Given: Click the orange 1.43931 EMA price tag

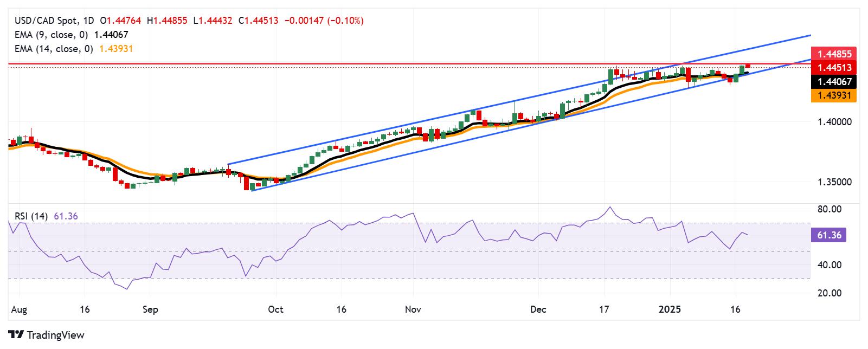Looking at the screenshot, I should coord(835,95).
